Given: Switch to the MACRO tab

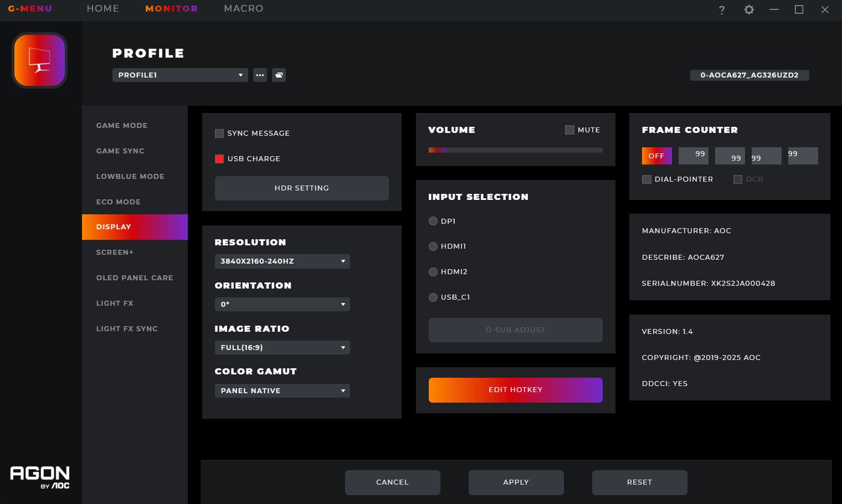Looking at the screenshot, I should point(244,8).
